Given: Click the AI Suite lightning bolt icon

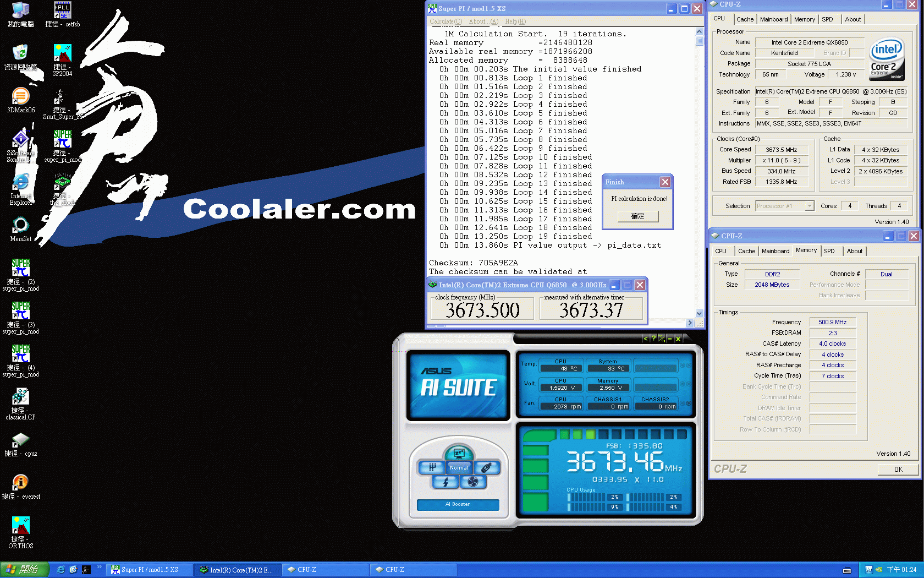Looking at the screenshot, I should click(x=446, y=482).
